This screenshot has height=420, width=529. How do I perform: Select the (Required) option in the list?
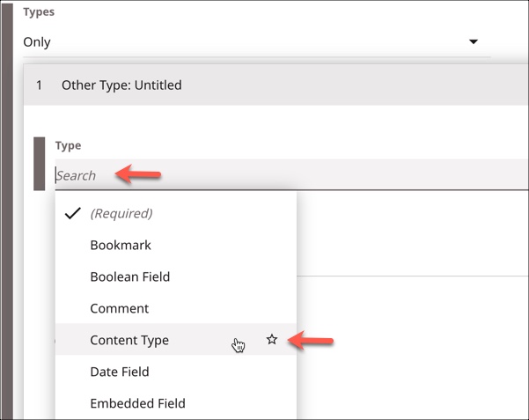point(176,213)
